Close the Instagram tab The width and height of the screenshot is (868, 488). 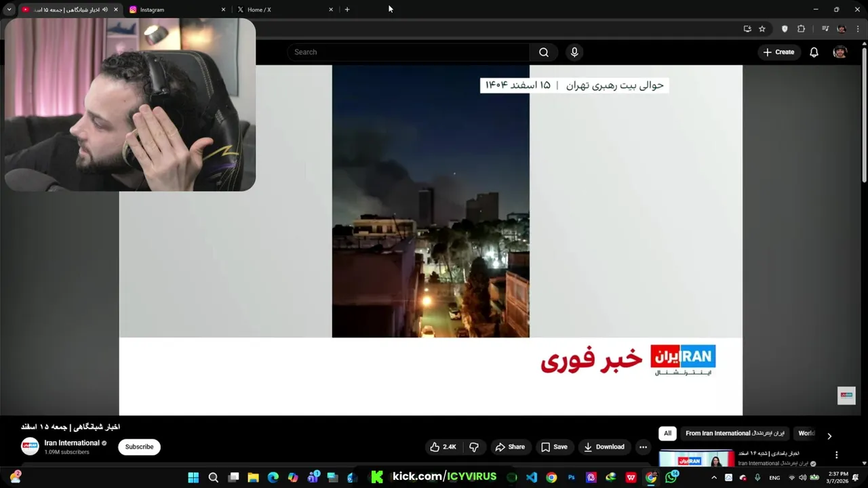pyautogui.click(x=223, y=9)
